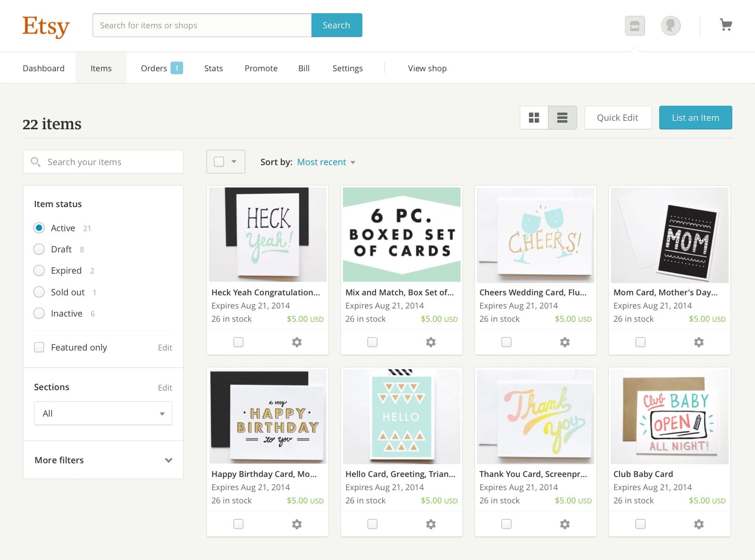Viewport: 755px width, 560px height.
Task: Open the Sections All dropdown
Action: click(103, 413)
